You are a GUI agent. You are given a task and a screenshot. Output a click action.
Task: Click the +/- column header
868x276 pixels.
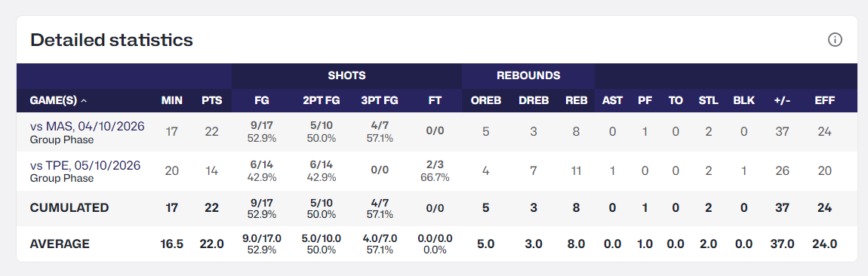tap(782, 100)
